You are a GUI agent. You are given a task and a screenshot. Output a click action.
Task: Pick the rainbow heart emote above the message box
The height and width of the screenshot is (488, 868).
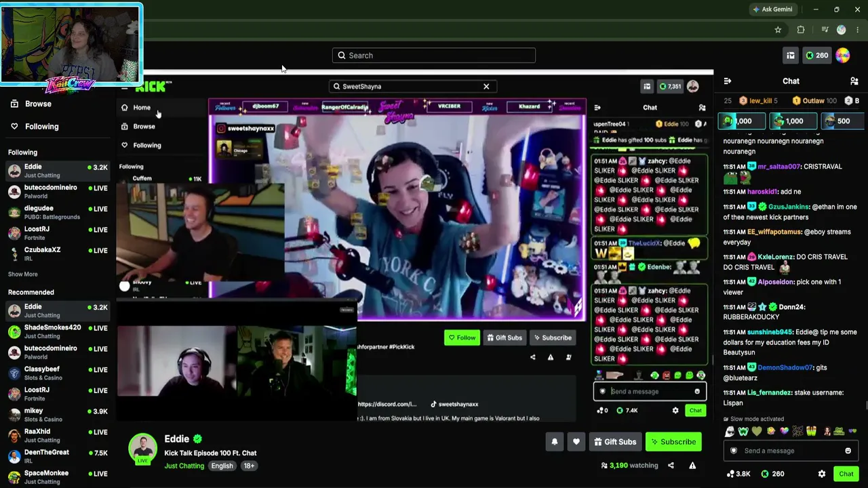pos(785,432)
